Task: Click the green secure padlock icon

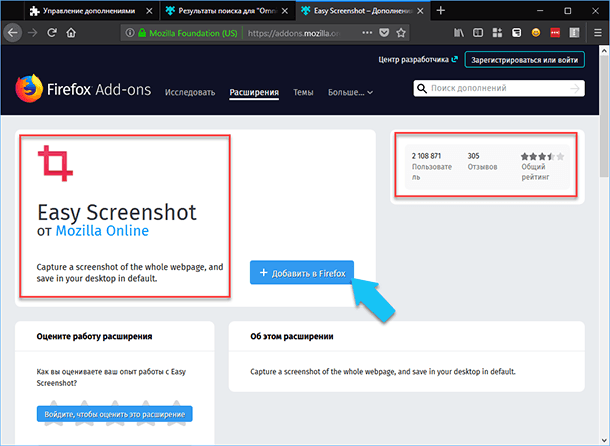Action: [142, 33]
